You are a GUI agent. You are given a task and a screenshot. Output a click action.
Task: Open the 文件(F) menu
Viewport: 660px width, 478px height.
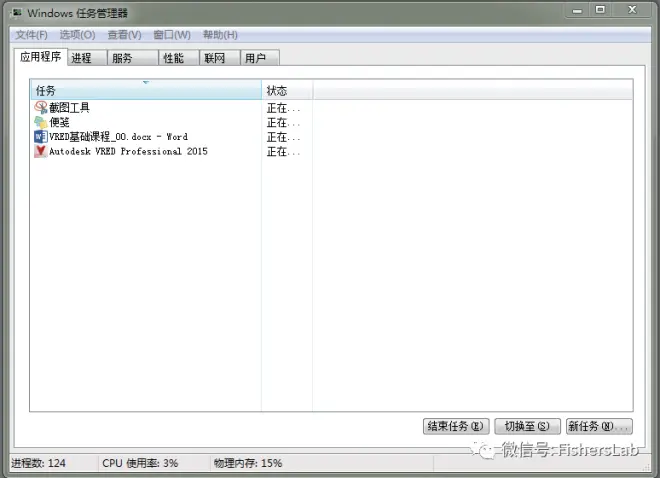32,35
